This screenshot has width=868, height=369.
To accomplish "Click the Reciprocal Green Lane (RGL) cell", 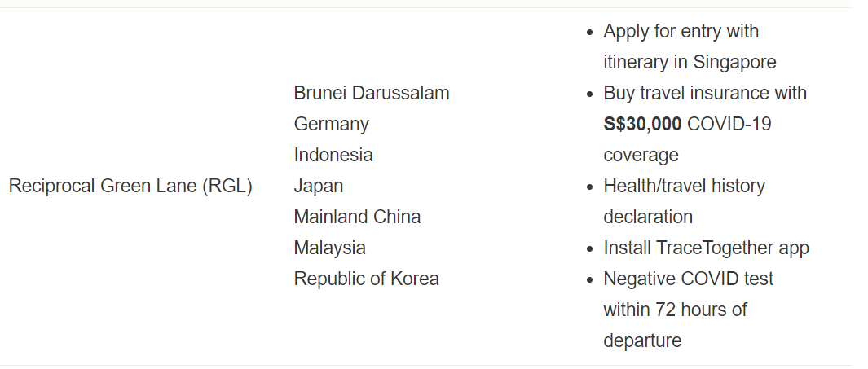I will point(130,187).
